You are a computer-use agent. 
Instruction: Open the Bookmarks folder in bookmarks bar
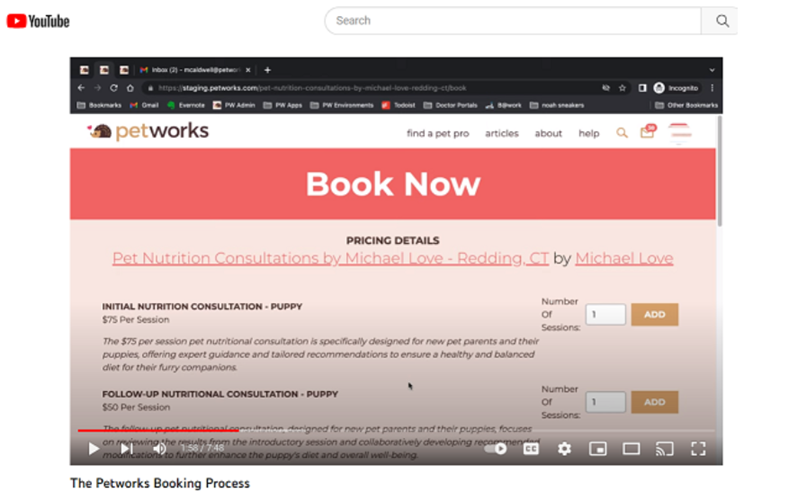click(99, 105)
